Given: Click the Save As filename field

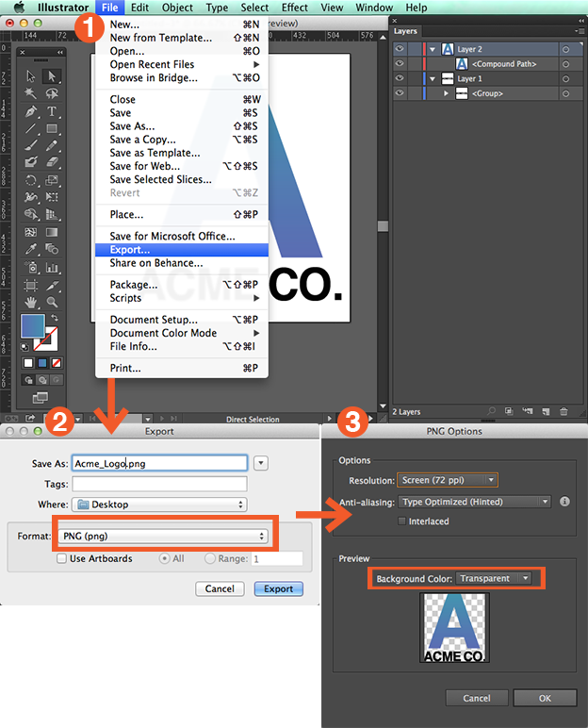Looking at the screenshot, I should pyautogui.click(x=159, y=463).
